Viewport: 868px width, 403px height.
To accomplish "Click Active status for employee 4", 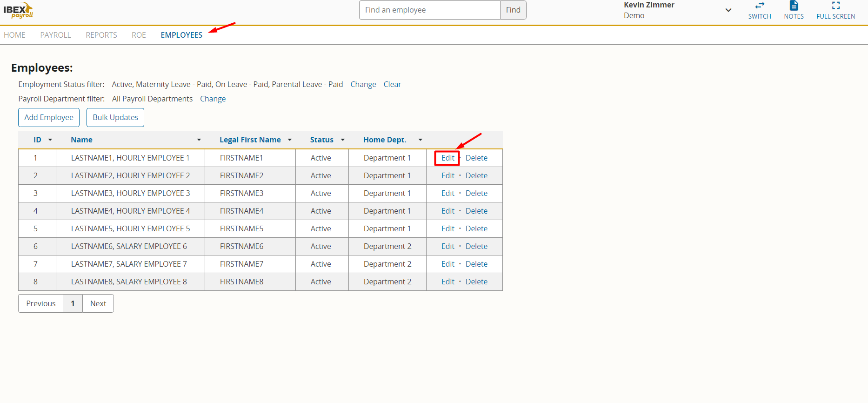I will click(321, 211).
